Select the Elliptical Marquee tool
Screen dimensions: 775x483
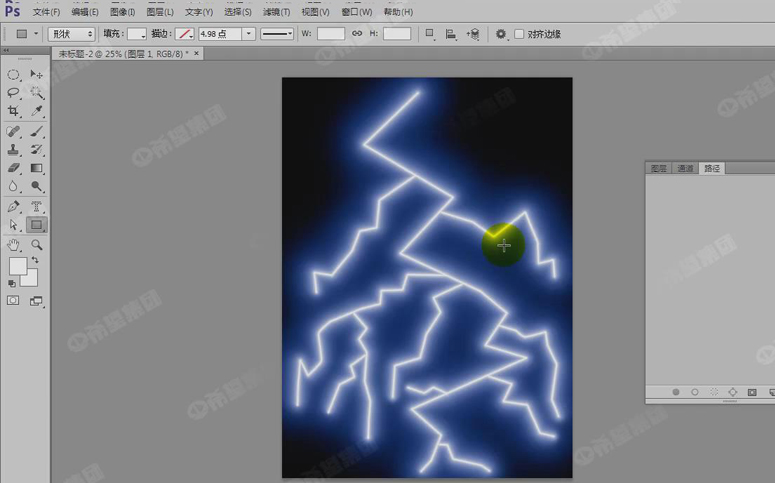point(14,75)
